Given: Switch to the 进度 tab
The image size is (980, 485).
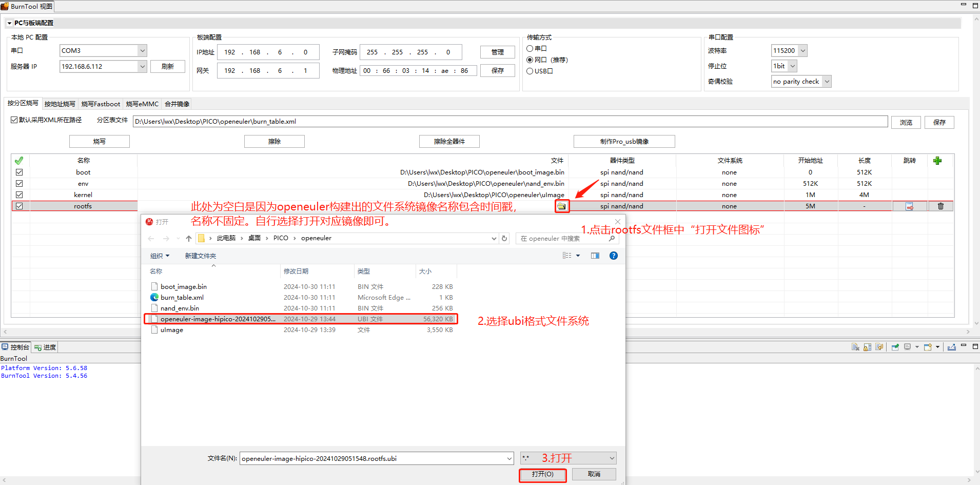Looking at the screenshot, I should point(45,347).
